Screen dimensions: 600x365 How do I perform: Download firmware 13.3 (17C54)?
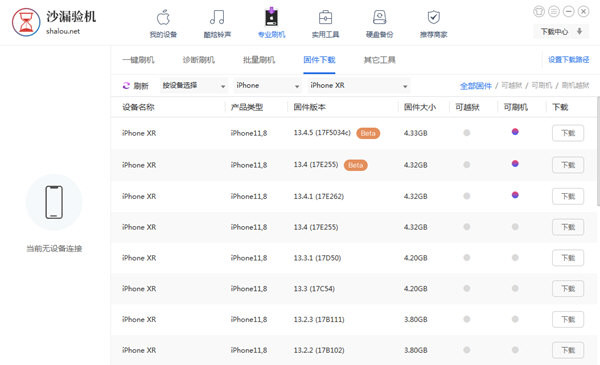(568, 288)
